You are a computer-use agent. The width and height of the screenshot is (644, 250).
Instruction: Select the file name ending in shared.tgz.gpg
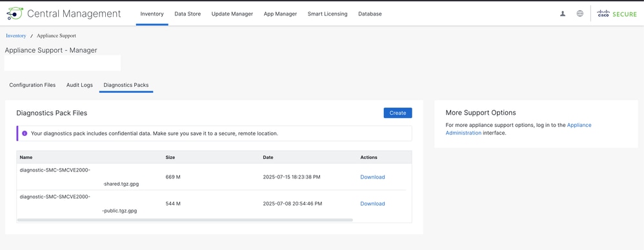[x=79, y=177]
